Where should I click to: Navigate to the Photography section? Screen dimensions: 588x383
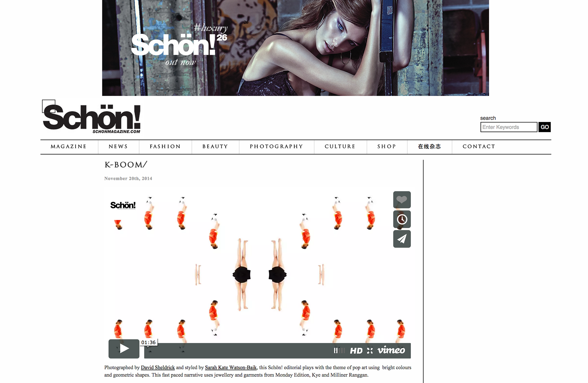tap(277, 147)
